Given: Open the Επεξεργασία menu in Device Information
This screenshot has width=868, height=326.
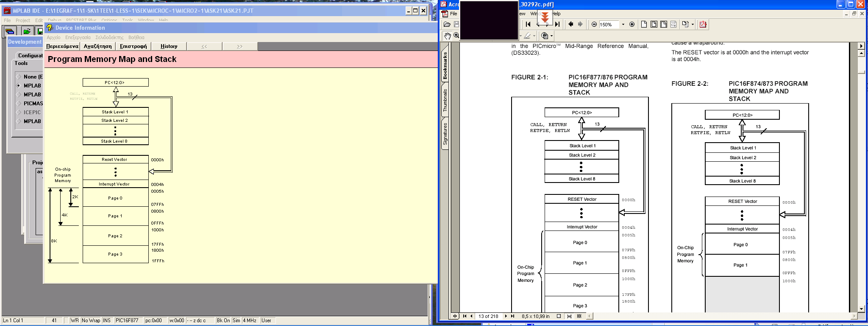Looking at the screenshot, I should coord(78,37).
